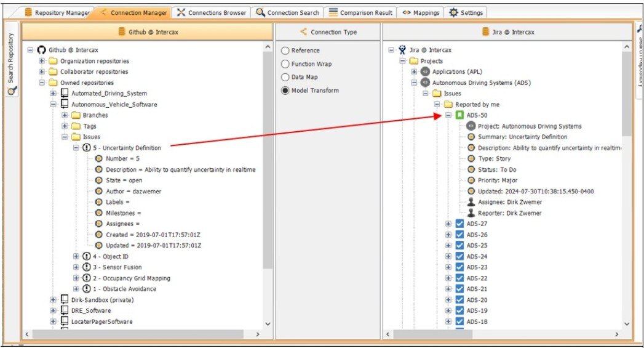Click the Assignee person icon for Dirk Zwemer
Screen dimensions: 644x348
coord(471,202)
